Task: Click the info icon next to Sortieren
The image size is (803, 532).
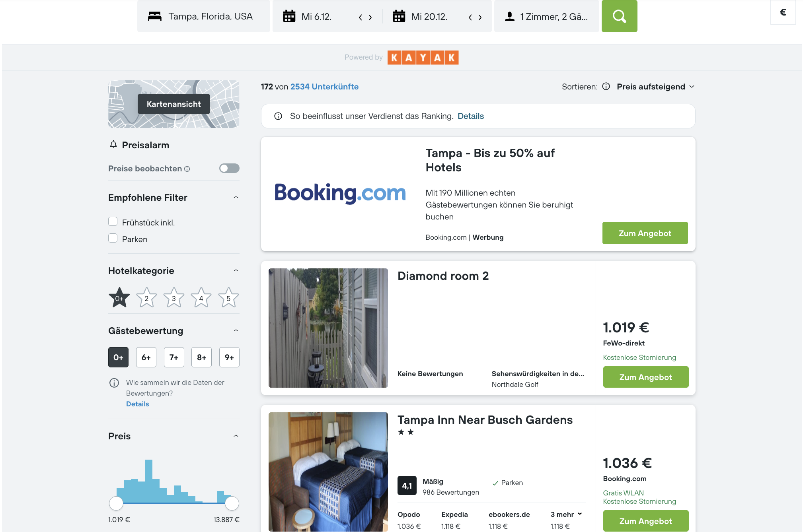Action: (x=606, y=86)
